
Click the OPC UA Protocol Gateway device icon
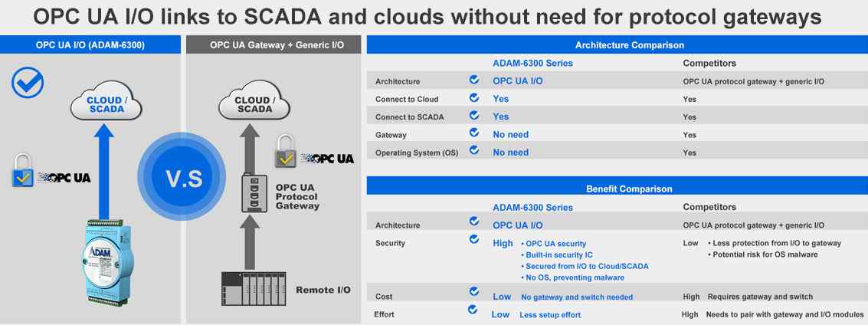(x=254, y=192)
